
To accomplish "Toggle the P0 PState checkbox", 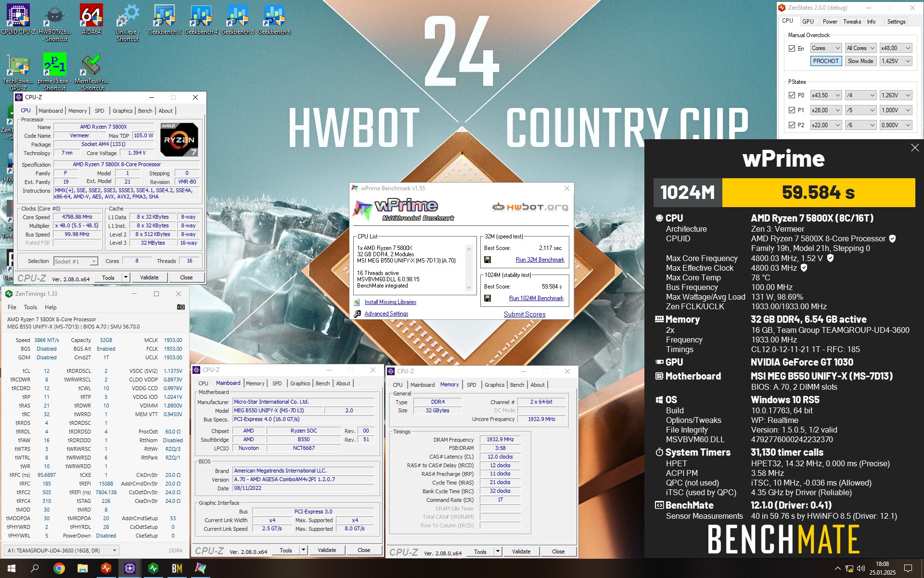I will pos(792,95).
